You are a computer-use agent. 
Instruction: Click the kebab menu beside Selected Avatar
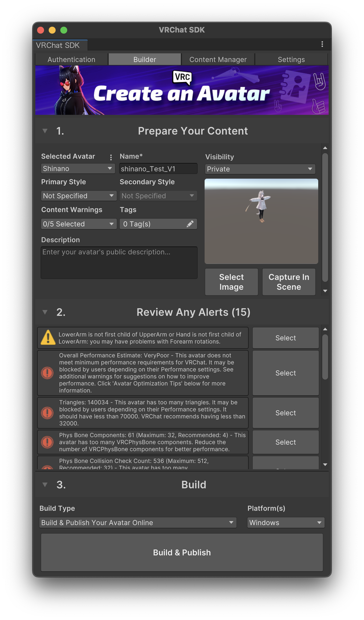pos(111,157)
